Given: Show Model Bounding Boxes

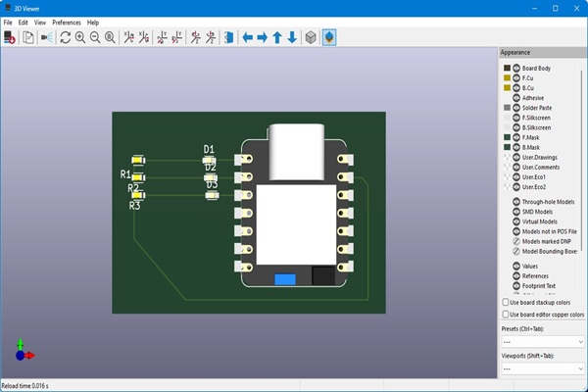Looking at the screenshot, I should (516, 251).
